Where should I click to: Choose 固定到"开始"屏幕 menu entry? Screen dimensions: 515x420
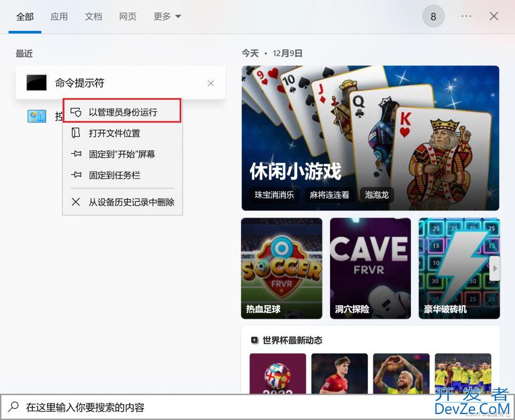pyautogui.click(x=122, y=154)
